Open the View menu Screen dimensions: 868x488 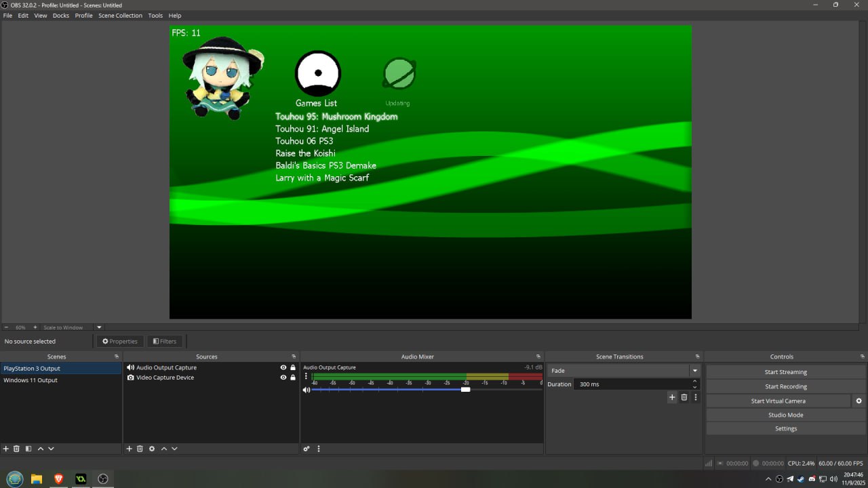click(41, 16)
